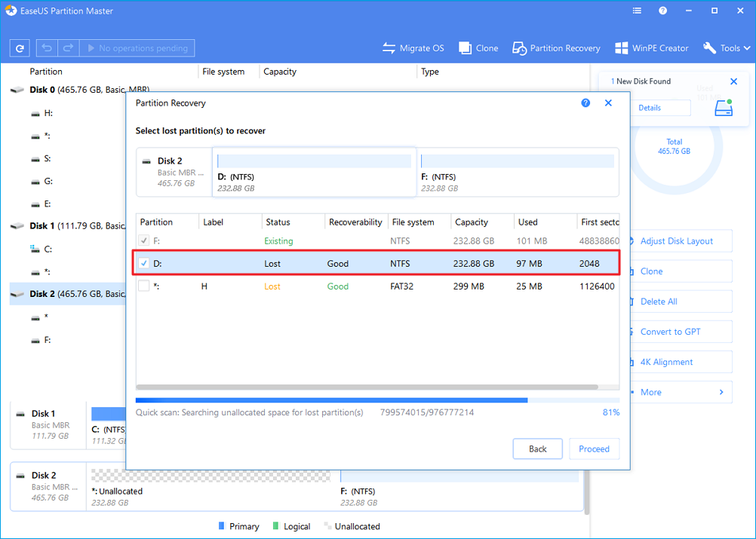
Task: Open Partition Recovery from top toolbar
Action: pos(557,48)
